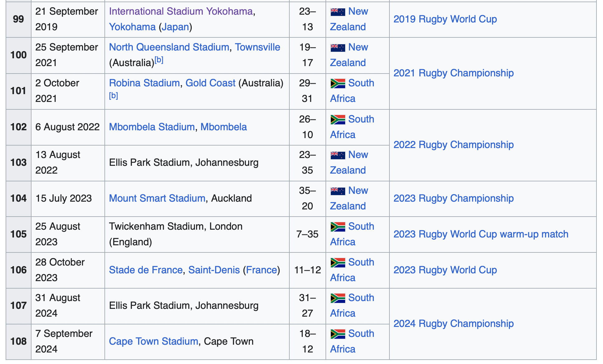Follow the North Queensland Stadium link

pos(169,47)
